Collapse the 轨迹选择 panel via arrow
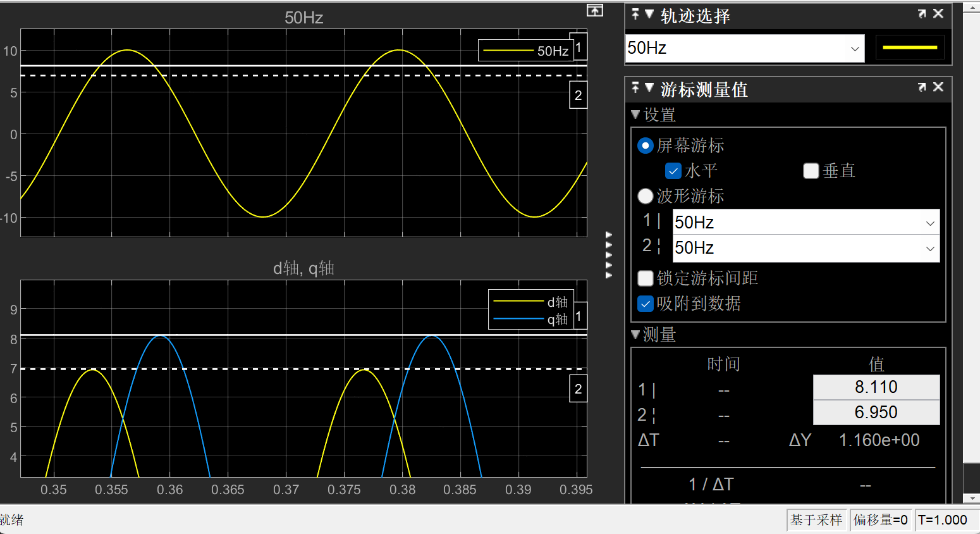 (x=649, y=14)
